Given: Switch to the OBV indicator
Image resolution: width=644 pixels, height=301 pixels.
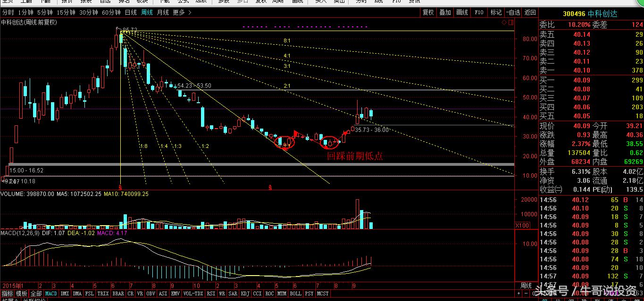Looking at the screenshot, I should [151, 293].
